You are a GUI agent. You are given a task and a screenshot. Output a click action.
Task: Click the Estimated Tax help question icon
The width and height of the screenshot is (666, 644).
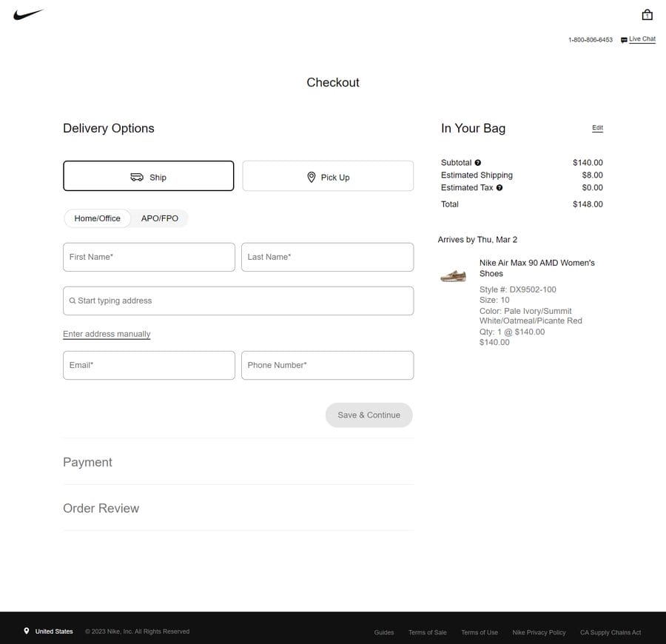click(x=499, y=188)
